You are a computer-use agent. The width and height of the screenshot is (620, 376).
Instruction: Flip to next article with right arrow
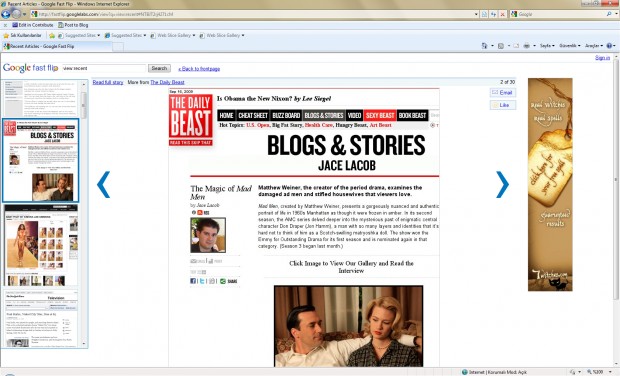pyautogui.click(x=502, y=184)
